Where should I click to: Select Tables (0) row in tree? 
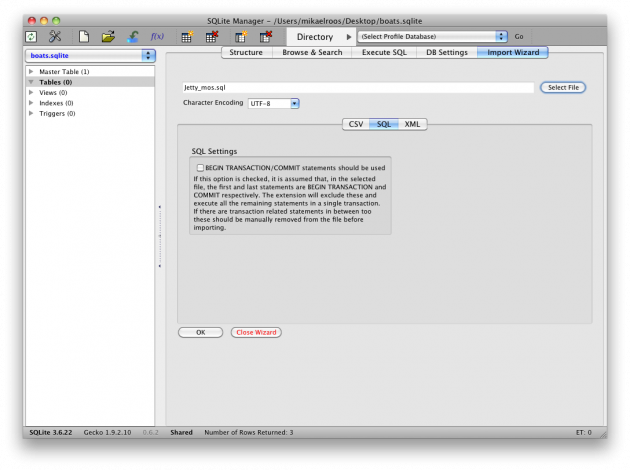coord(90,82)
